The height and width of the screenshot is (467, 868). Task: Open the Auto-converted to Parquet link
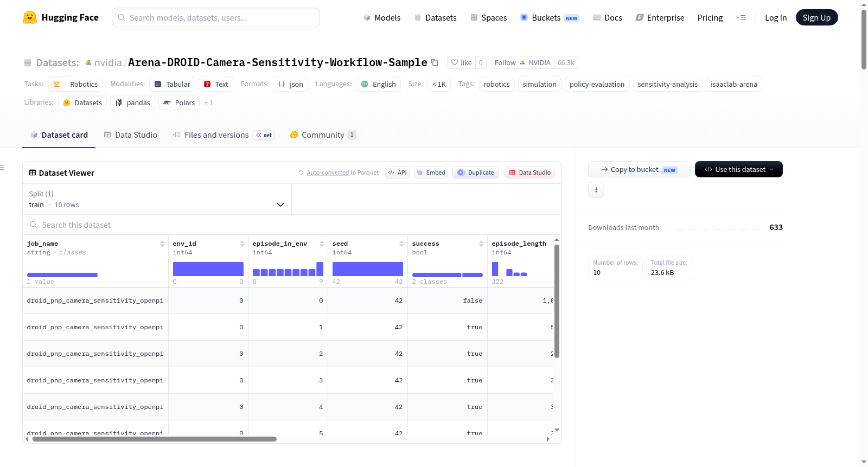coord(328,172)
